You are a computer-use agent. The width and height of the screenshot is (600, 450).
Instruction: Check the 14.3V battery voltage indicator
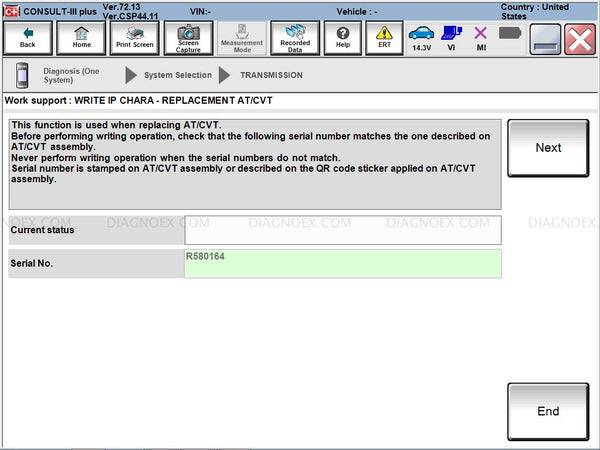(x=422, y=38)
